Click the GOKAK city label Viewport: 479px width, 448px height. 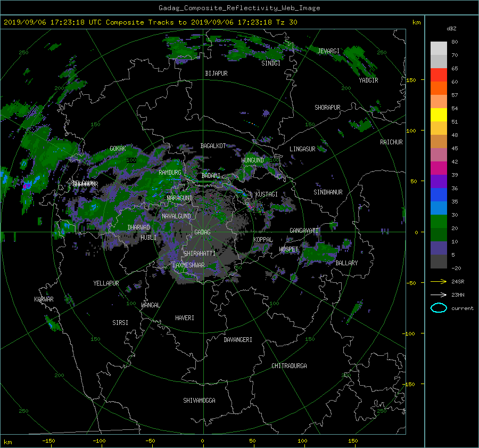(118, 149)
